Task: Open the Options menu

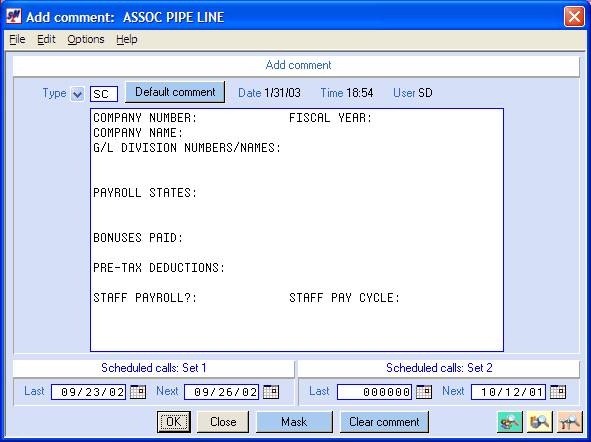Action: 86,39
